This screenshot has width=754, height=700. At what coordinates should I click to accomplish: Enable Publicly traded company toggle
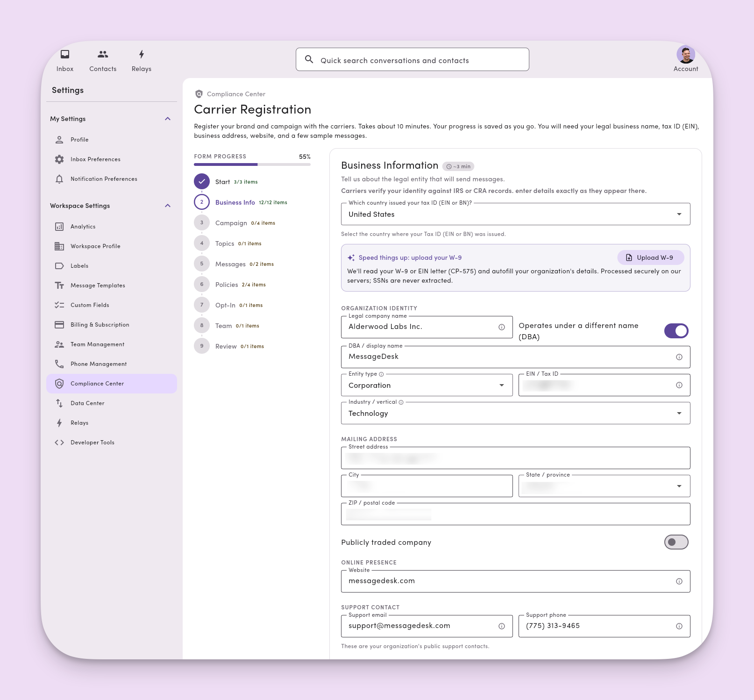pyautogui.click(x=676, y=542)
